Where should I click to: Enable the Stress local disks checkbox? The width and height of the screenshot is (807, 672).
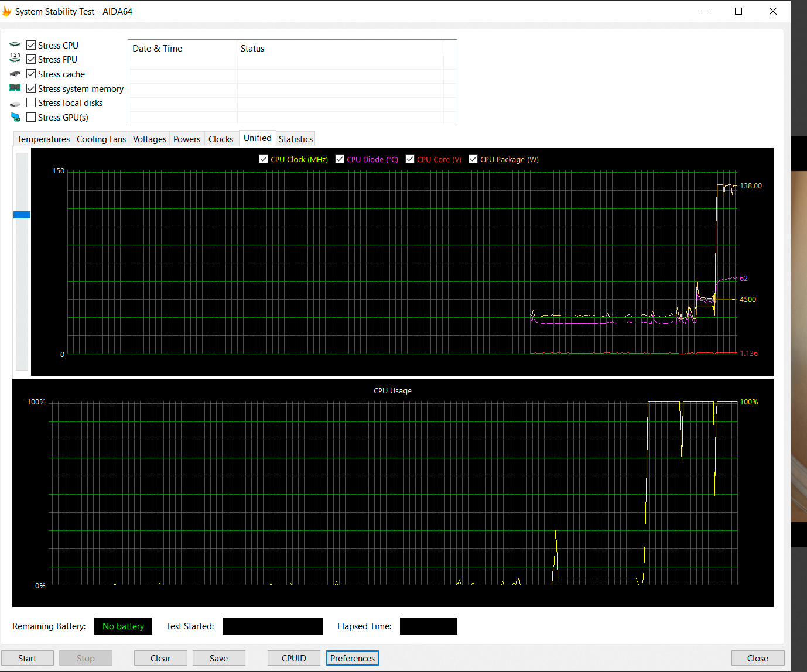(x=31, y=102)
